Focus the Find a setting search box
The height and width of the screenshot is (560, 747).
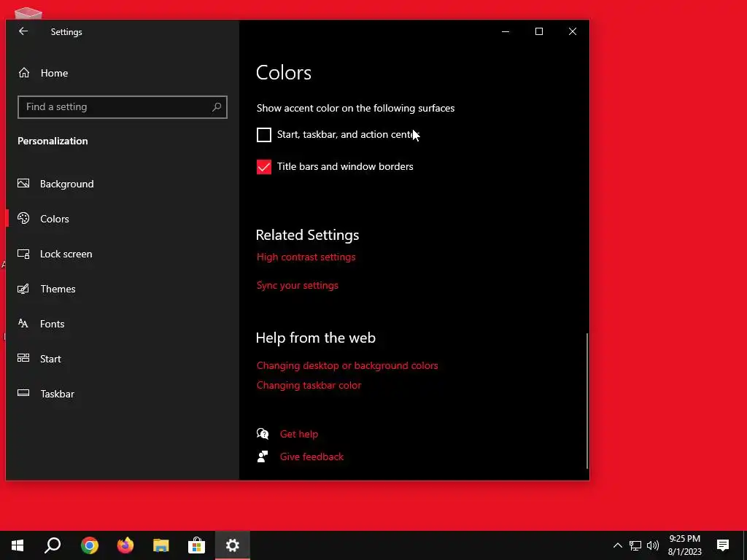[x=123, y=106]
